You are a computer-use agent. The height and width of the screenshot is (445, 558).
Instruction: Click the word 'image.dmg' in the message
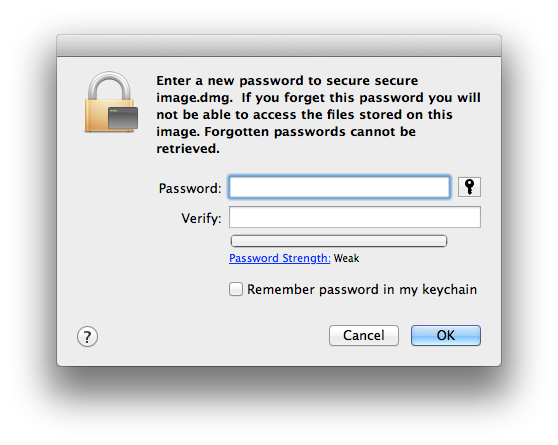(x=194, y=98)
